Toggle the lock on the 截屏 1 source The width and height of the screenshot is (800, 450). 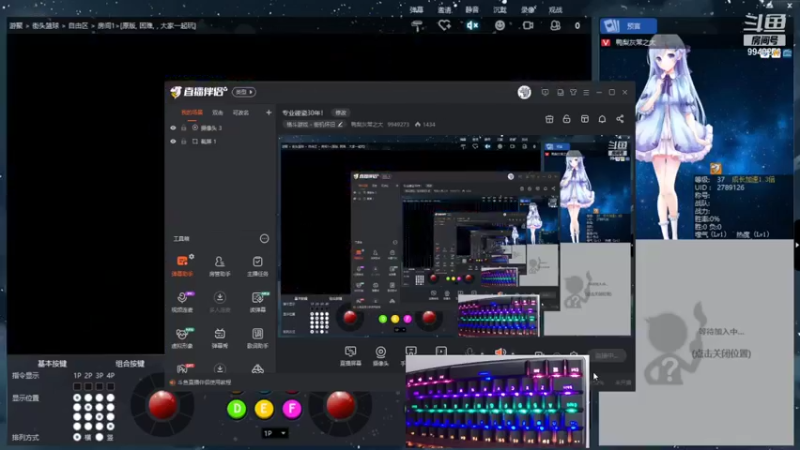[x=184, y=141]
